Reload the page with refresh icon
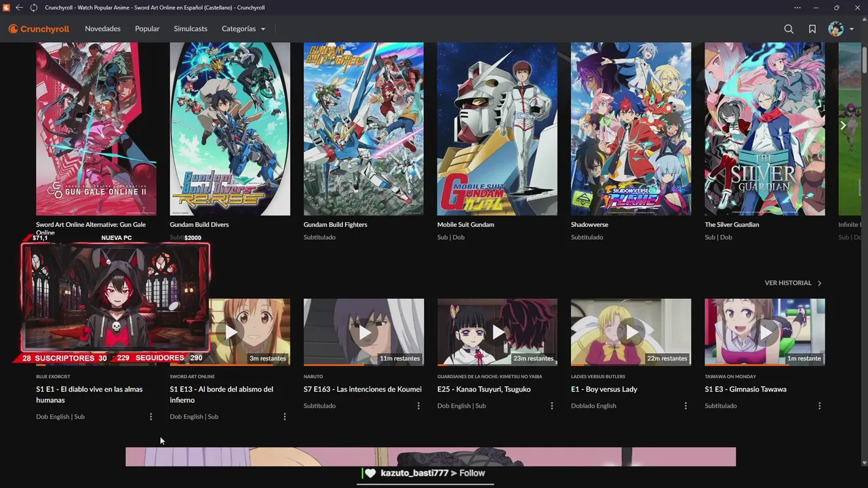Viewport: 868px width, 488px height. [33, 7]
